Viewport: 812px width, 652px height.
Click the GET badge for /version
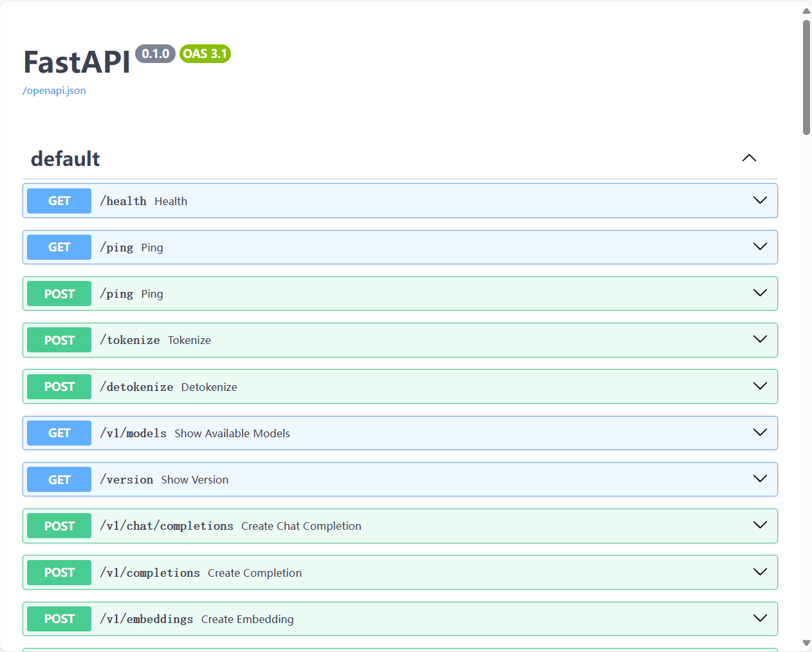[x=59, y=479]
